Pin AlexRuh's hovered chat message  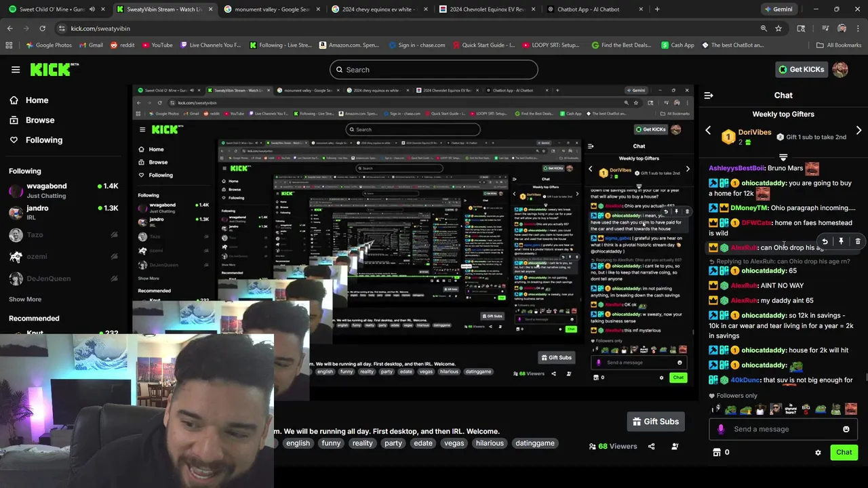[841, 241]
